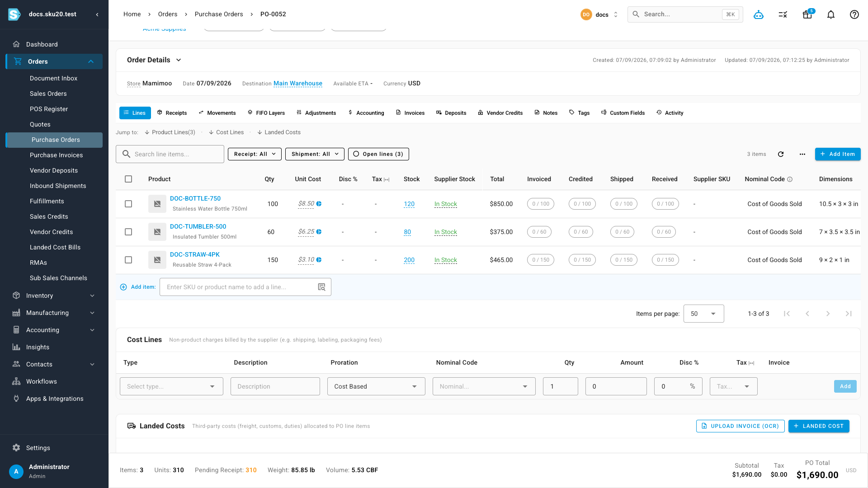Click the DOC-TUMBLER-500 product image placeholder
Viewport: 868px width, 488px height.
tap(157, 232)
